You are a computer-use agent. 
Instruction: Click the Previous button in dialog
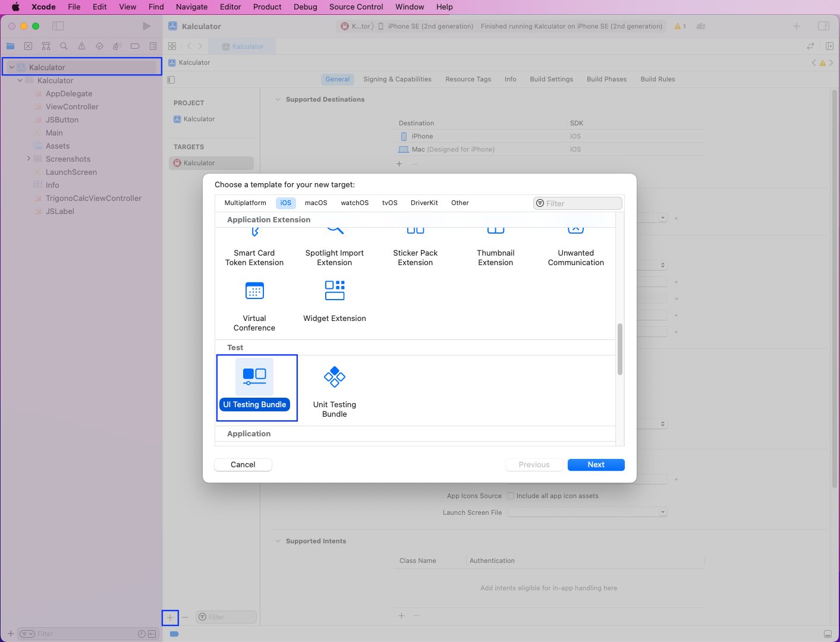pyautogui.click(x=534, y=465)
